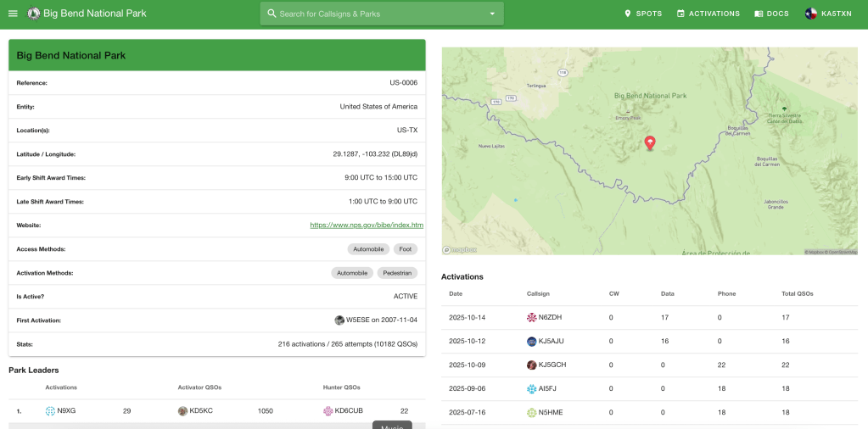Click the KD5KC activator avatar icon
868x429 pixels.
(182, 411)
